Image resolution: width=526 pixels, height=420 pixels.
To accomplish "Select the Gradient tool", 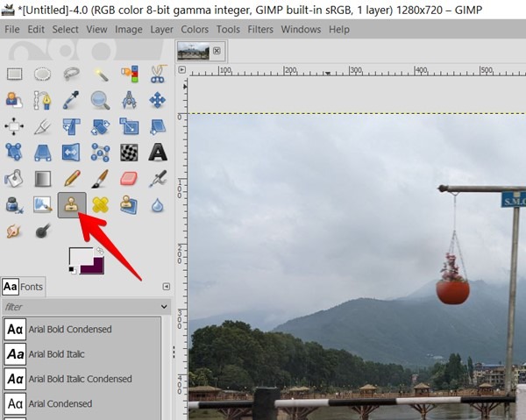I will (43, 179).
